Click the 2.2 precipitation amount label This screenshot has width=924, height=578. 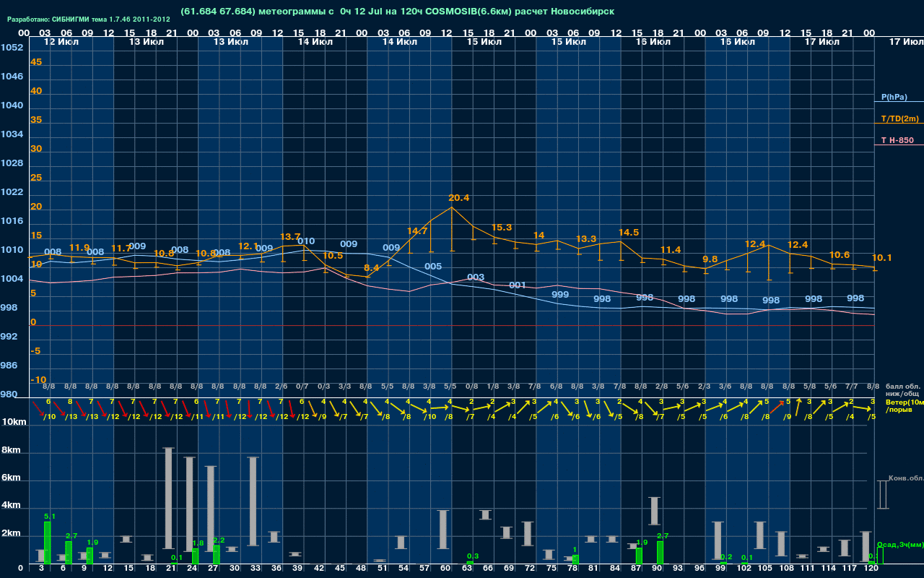coord(219,540)
